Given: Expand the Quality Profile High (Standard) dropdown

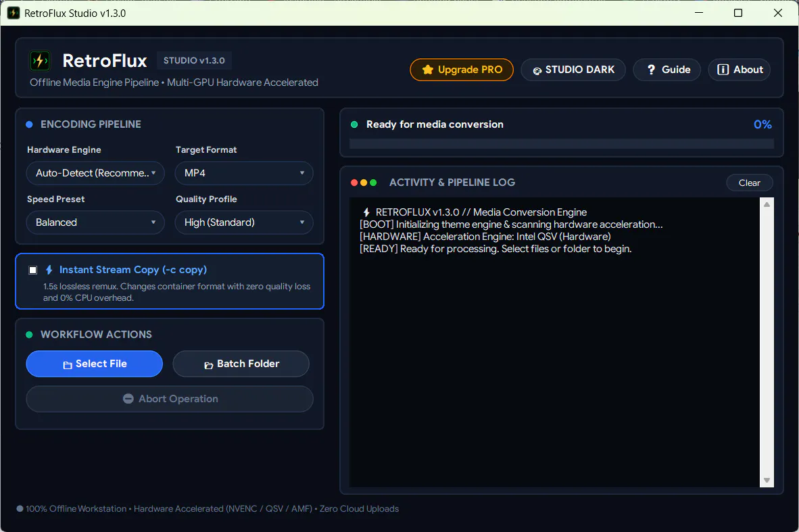Looking at the screenshot, I should (x=244, y=222).
